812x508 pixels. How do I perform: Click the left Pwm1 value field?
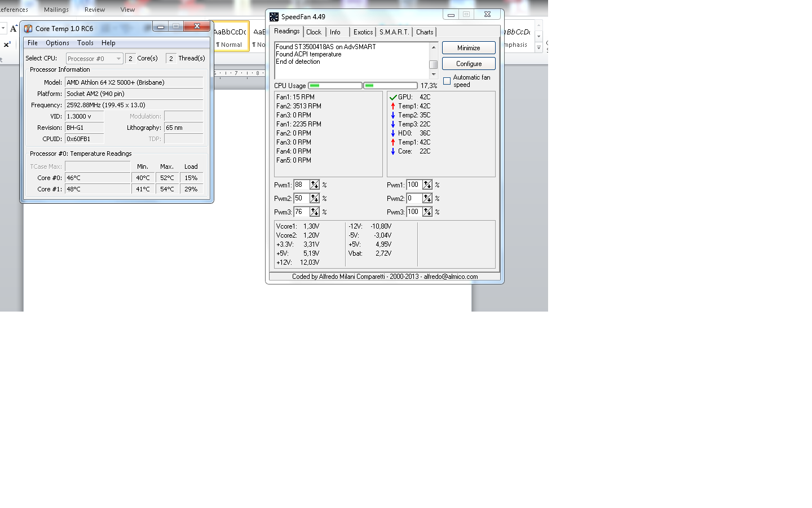point(301,185)
